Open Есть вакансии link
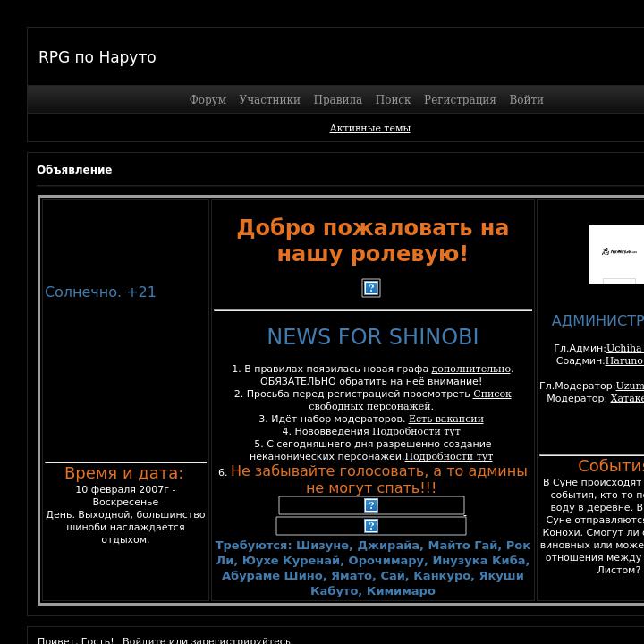 [x=446, y=419]
